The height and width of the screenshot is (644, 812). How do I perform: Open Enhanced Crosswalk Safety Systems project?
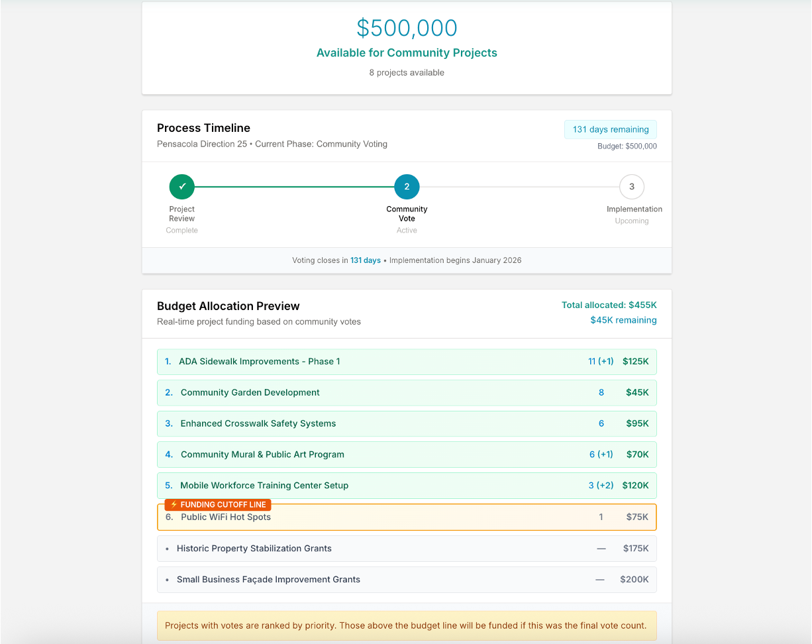258,424
